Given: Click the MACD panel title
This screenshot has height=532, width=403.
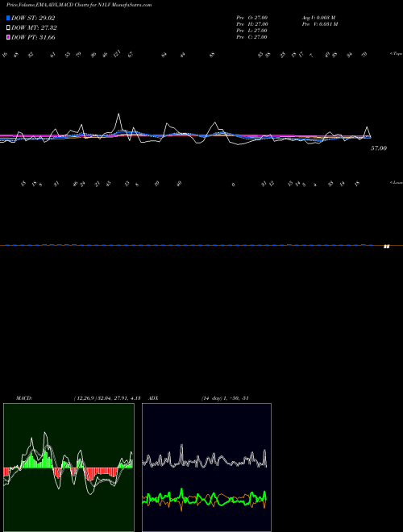Looking at the screenshot, I should (24, 398).
